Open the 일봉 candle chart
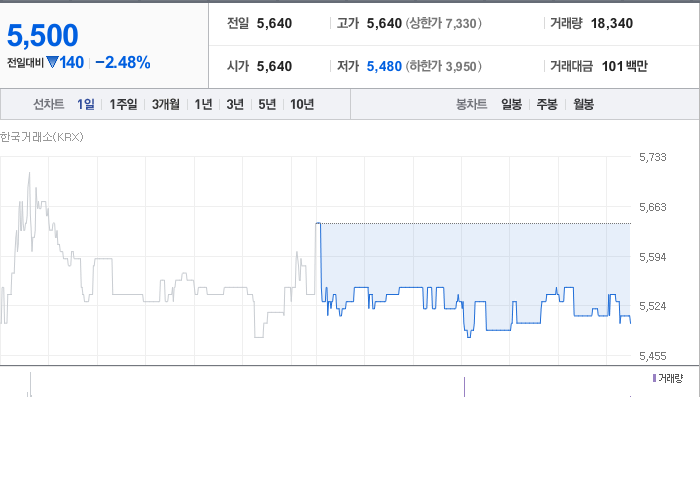 tap(511, 104)
